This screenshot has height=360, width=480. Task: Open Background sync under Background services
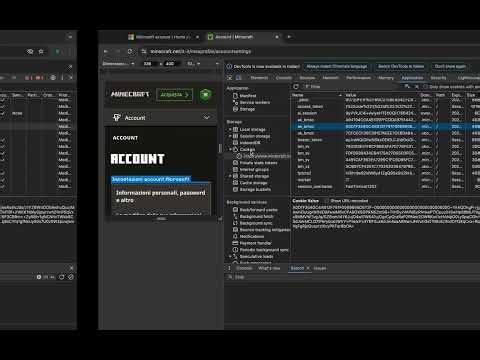click(256, 223)
